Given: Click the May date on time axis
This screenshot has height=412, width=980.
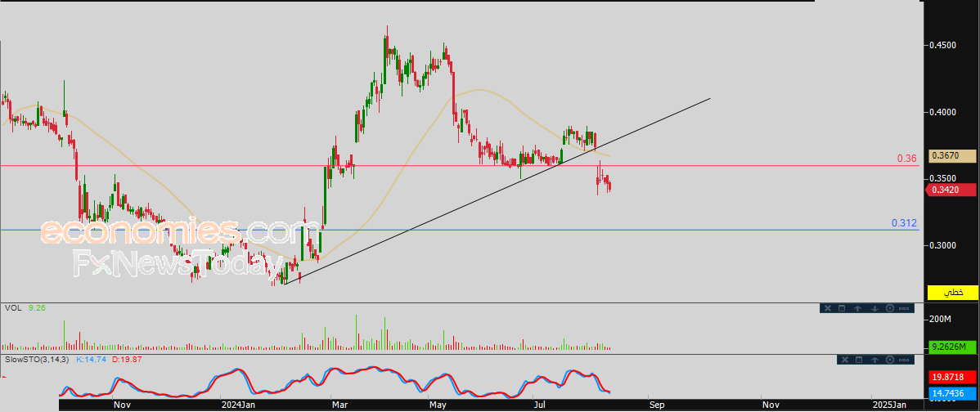Looking at the screenshot, I should (438, 405).
